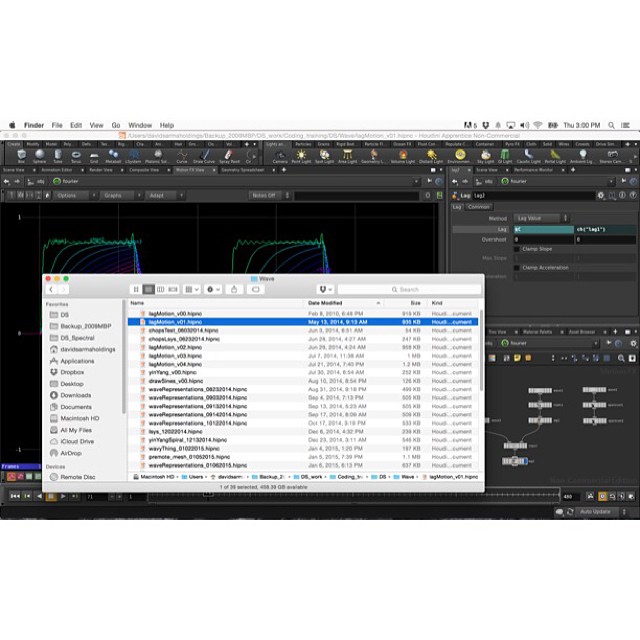
Task: Select the Spot Light shelf tool
Action: click(x=324, y=155)
